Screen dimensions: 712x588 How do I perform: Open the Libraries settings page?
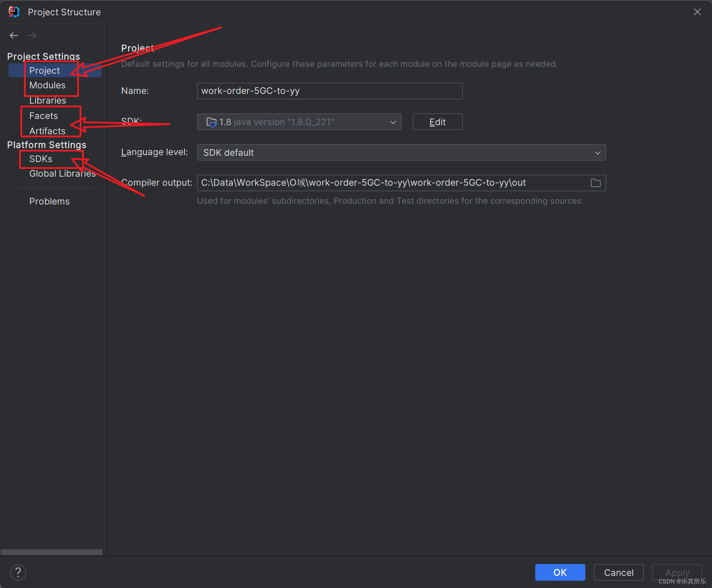(x=48, y=100)
